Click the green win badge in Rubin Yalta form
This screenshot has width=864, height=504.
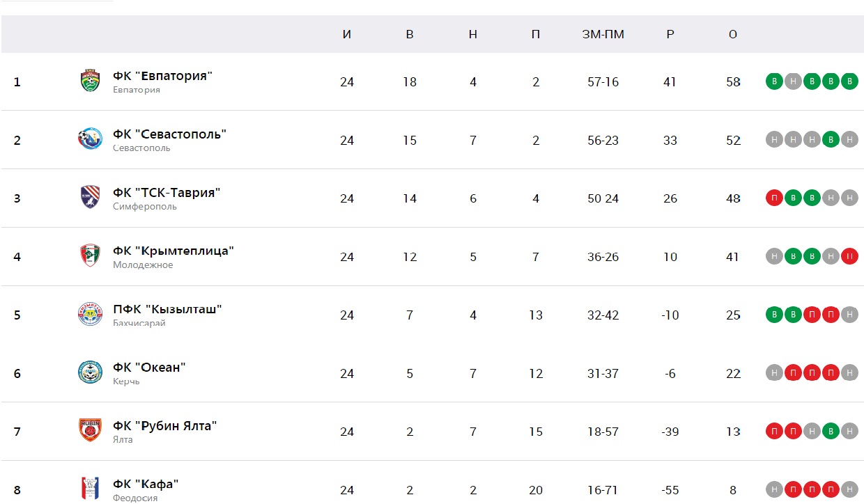click(830, 432)
